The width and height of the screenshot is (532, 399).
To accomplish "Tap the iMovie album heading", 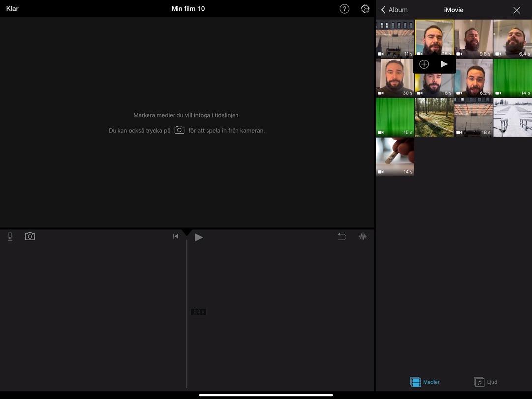I will point(454,10).
